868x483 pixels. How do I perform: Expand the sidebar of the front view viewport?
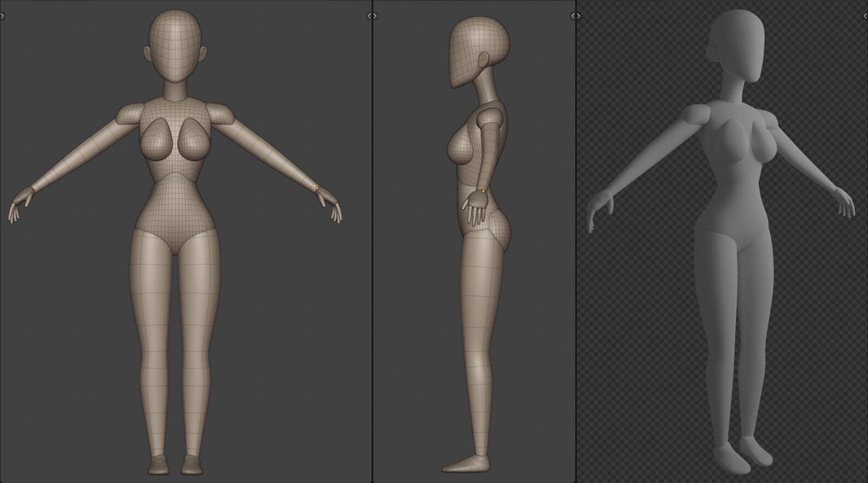(369, 16)
